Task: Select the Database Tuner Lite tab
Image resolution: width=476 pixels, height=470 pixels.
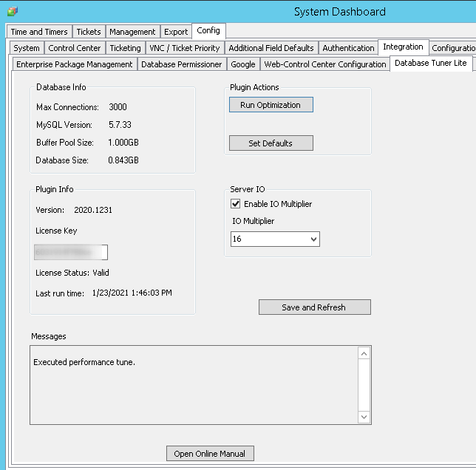Action: click(x=430, y=63)
